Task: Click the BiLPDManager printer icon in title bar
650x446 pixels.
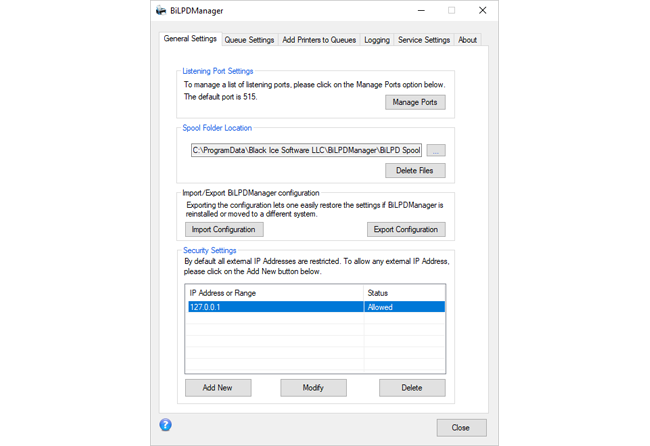Action: pyautogui.click(x=161, y=11)
